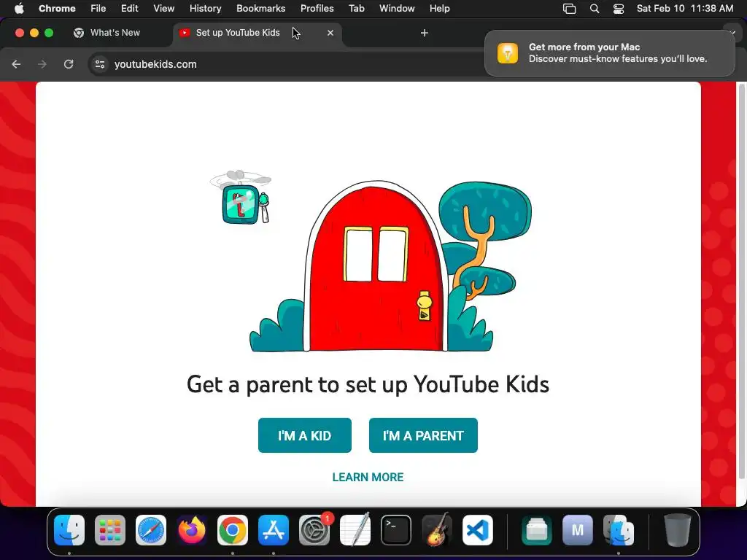
Task: Open the Migration Assistant icon beside Trash
Action: (619, 530)
